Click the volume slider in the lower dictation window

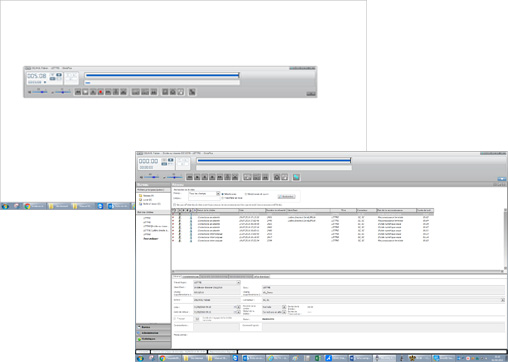coord(152,177)
